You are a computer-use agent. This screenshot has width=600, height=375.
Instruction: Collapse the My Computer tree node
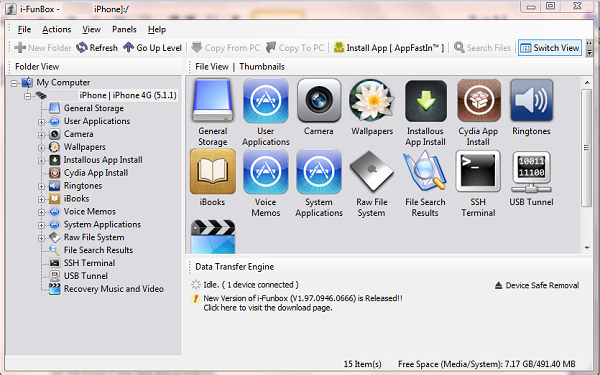[14, 83]
